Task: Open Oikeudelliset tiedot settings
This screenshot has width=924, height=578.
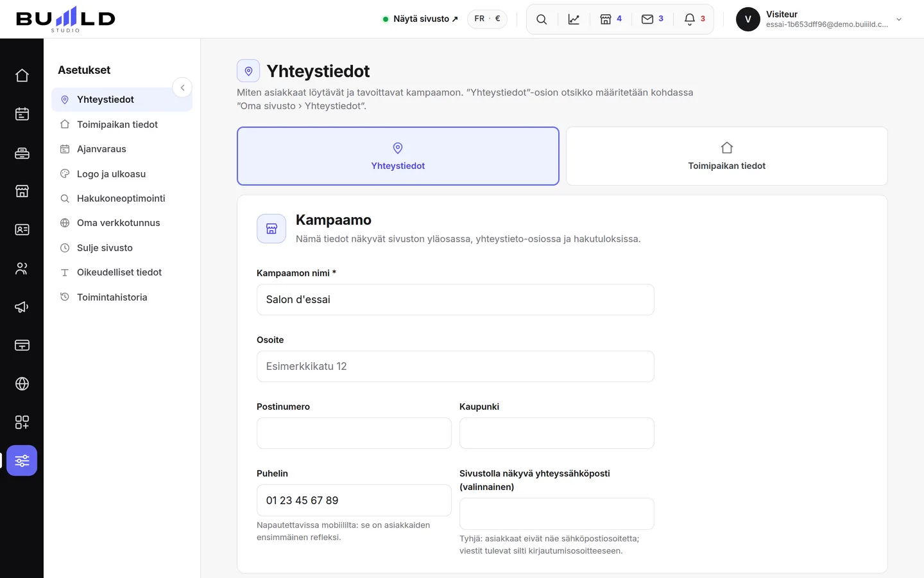Action: tap(122, 272)
